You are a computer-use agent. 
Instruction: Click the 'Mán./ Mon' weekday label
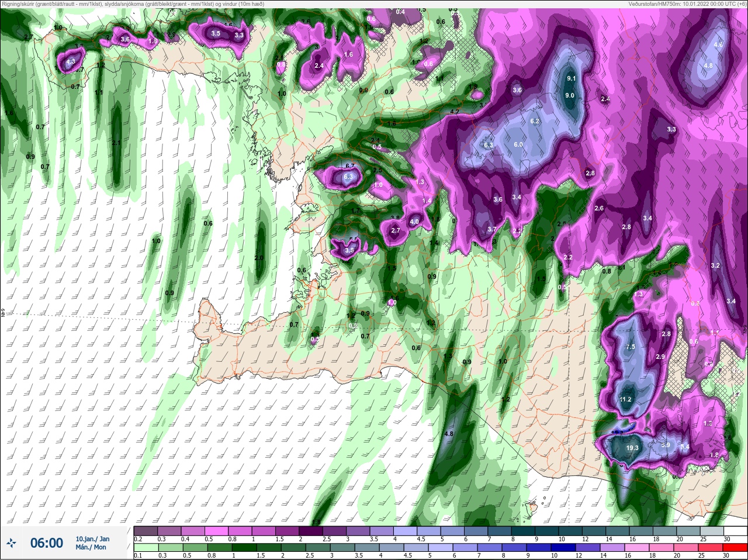pyautogui.click(x=91, y=548)
